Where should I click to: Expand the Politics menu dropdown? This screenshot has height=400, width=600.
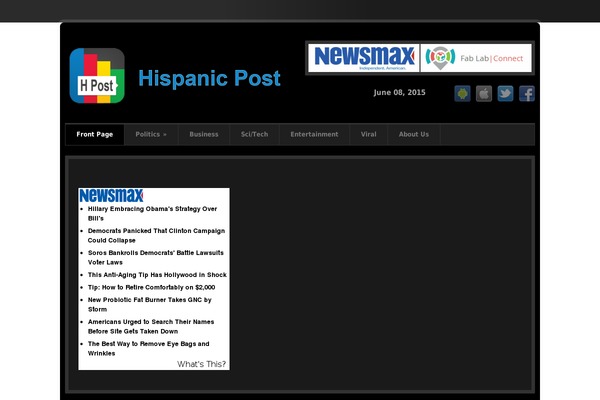point(151,134)
